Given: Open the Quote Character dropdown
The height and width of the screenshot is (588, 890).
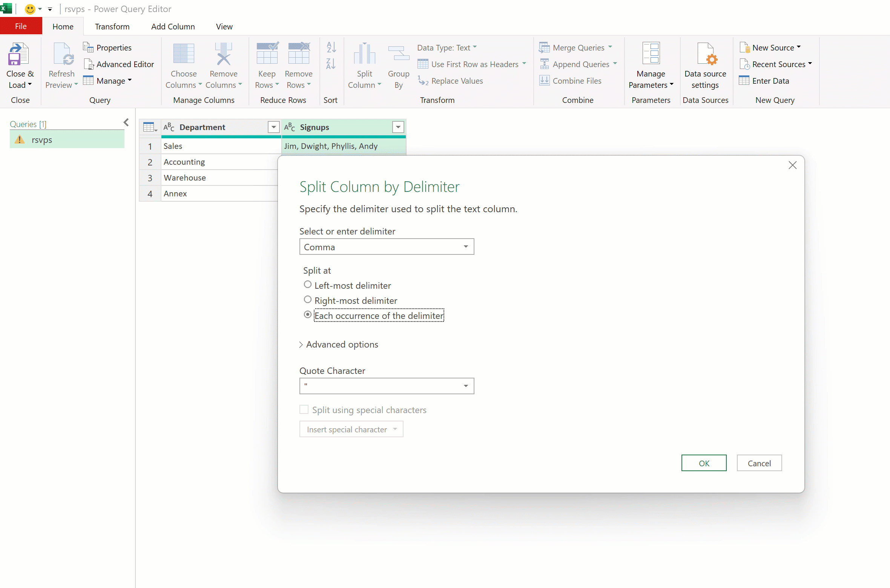Looking at the screenshot, I should [x=465, y=385].
